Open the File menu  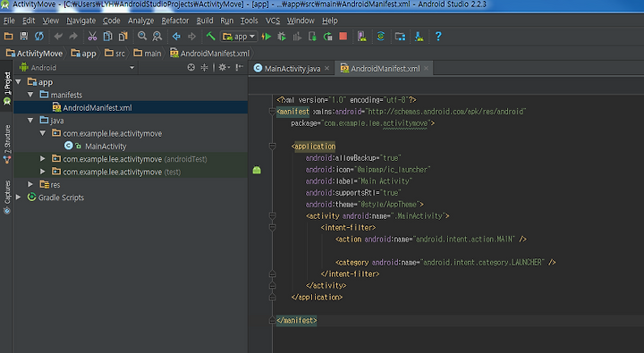point(9,21)
